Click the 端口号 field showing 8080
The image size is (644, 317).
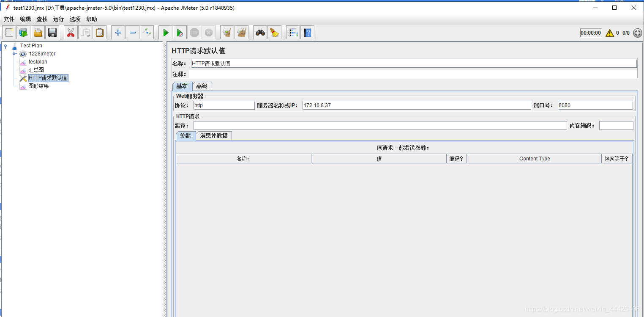(x=595, y=105)
